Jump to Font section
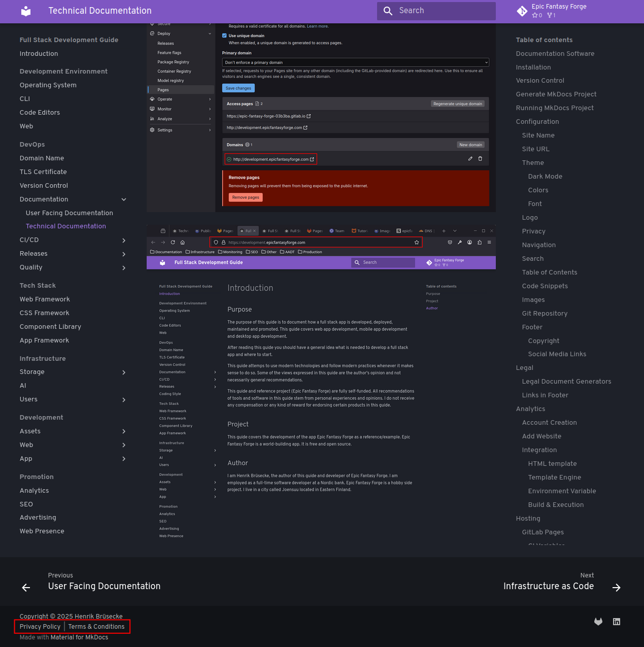 (535, 204)
